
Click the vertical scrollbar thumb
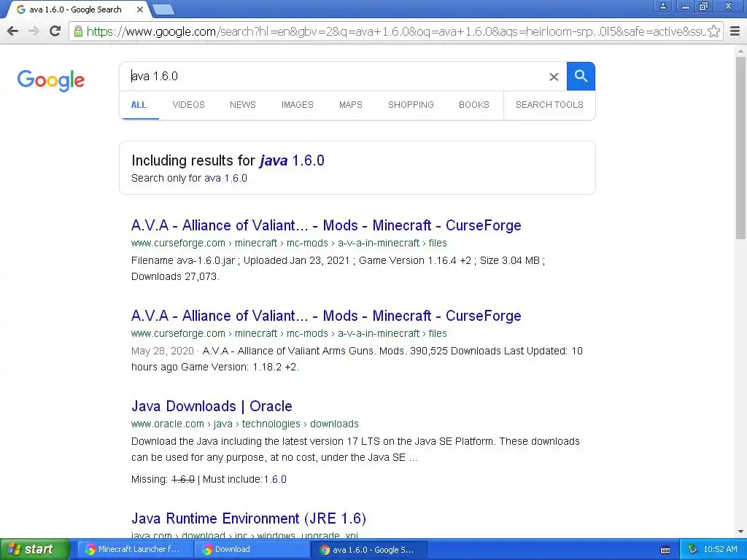741,147
